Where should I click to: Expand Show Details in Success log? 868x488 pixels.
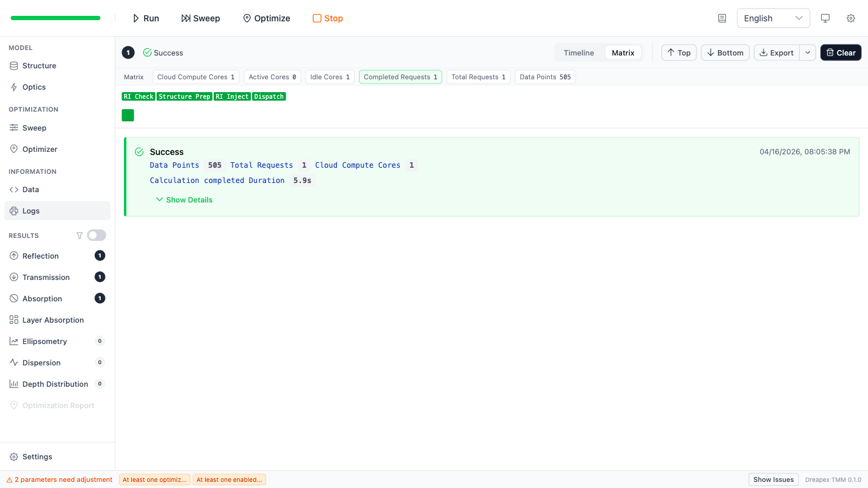[x=184, y=200]
